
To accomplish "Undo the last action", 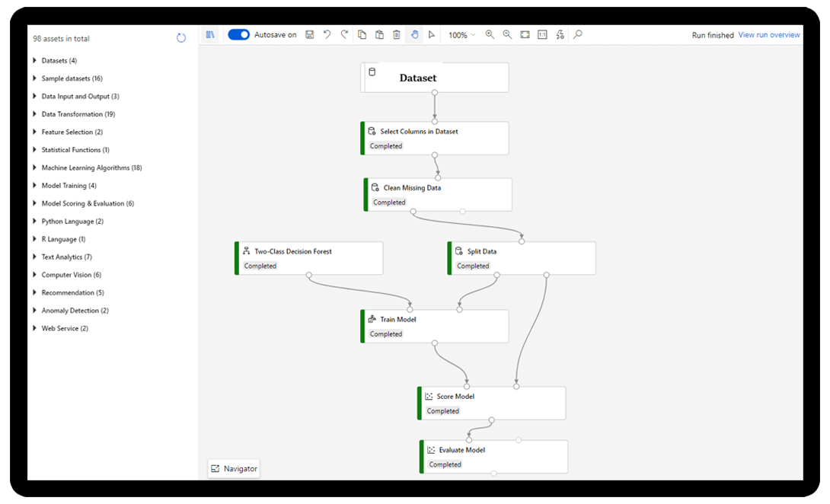I will click(327, 35).
